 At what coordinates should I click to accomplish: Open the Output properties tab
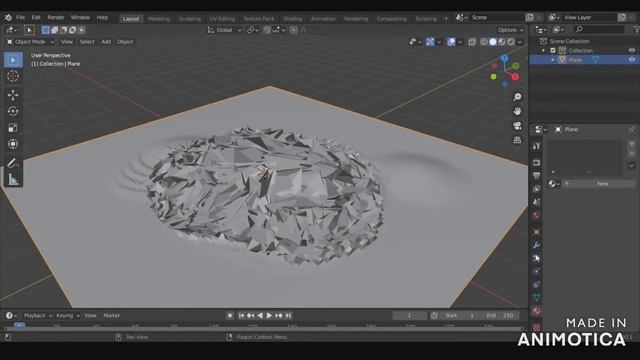pyautogui.click(x=537, y=176)
